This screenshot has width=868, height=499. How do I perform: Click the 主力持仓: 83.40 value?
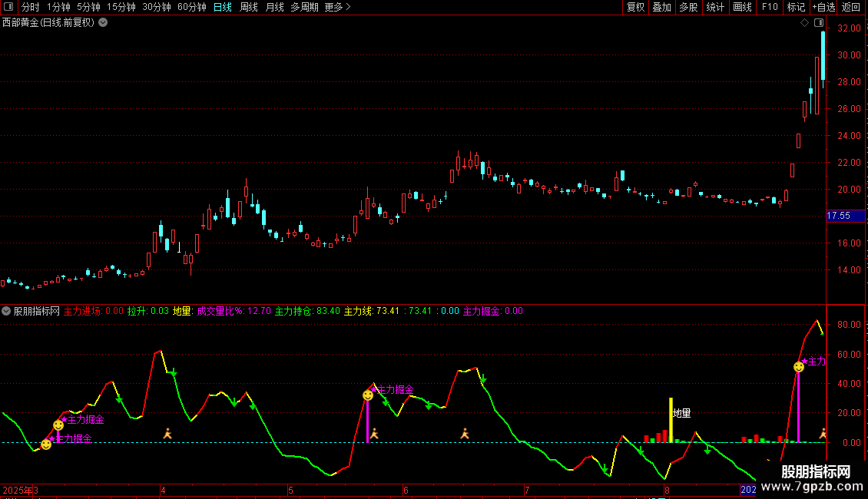click(x=307, y=311)
